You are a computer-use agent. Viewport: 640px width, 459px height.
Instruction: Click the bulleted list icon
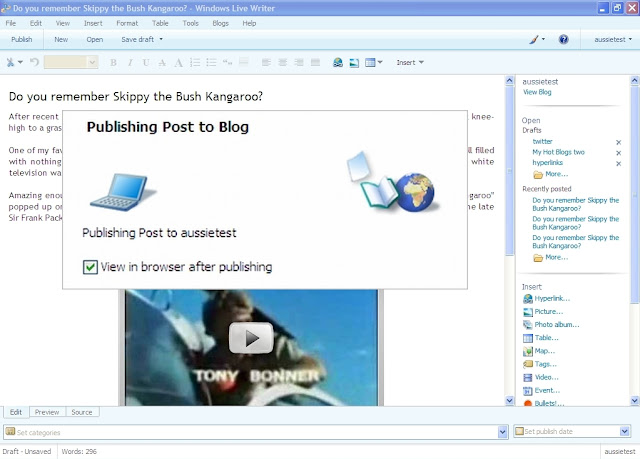211,62
